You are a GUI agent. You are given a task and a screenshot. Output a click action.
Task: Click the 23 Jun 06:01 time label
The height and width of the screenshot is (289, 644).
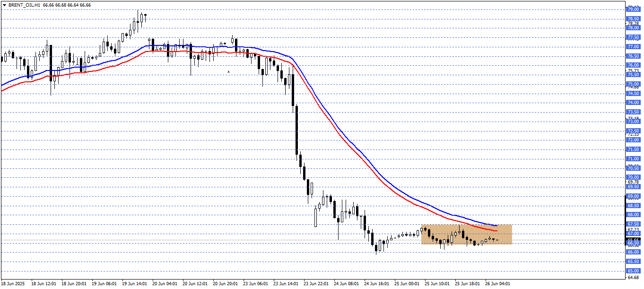coord(255,284)
